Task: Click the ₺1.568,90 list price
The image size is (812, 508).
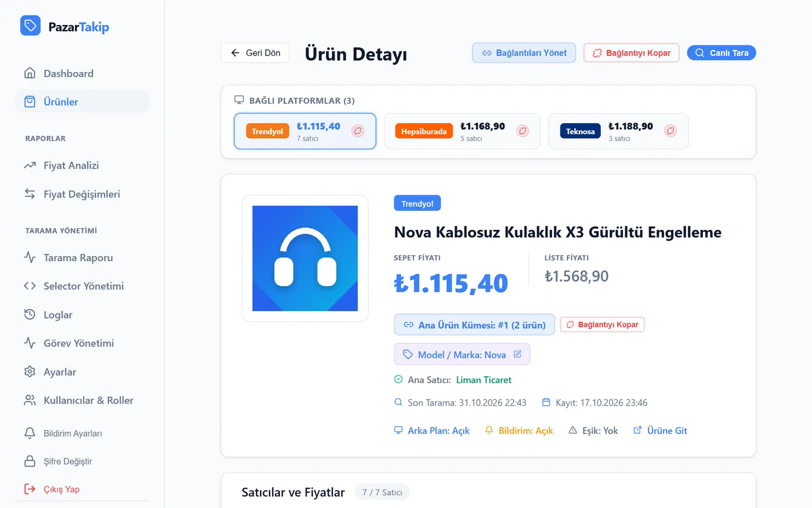Action: coord(577,276)
